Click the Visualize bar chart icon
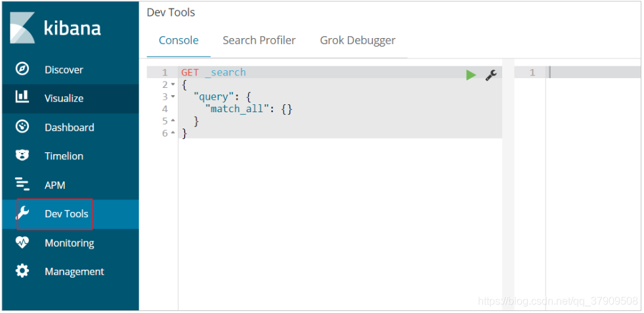Image resolution: width=644 pixels, height=313 pixels. 22,97
